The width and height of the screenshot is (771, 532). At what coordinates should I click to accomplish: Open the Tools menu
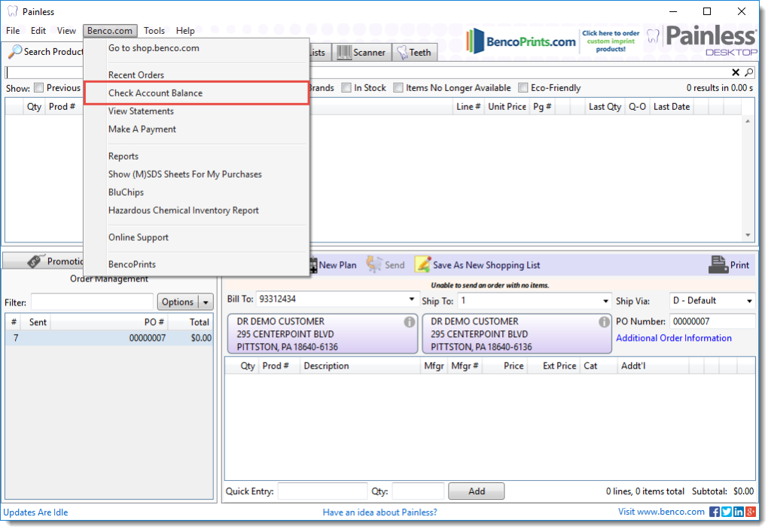click(154, 30)
